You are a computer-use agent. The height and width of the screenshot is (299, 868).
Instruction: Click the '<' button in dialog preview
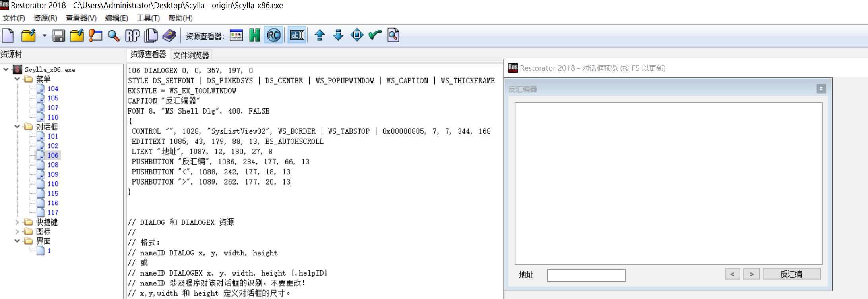pyautogui.click(x=732, y=274)
